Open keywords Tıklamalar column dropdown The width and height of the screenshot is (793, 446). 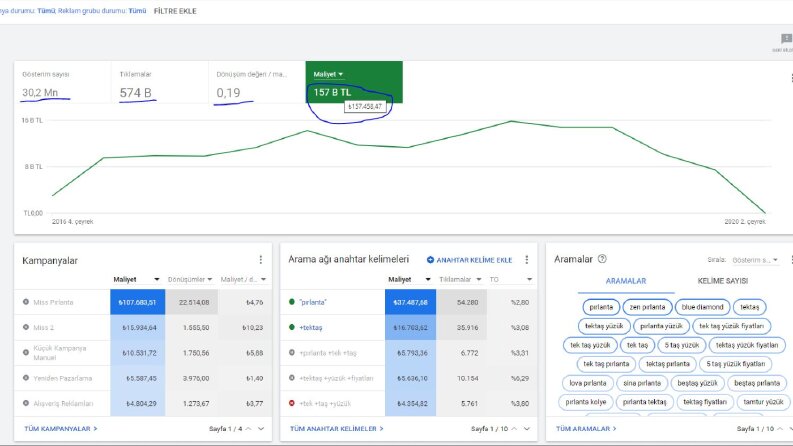coord(478,279)
